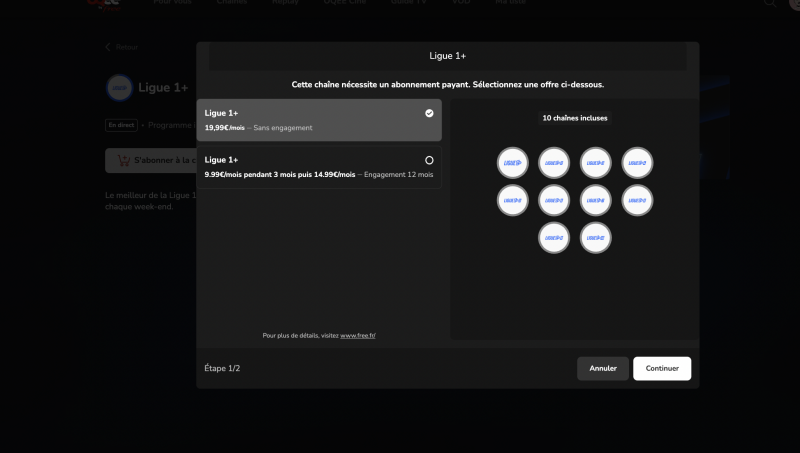The image size is (800, 453).
Task: Select the 19,99€/mois sans engagement offer
Action: pos(318,120)
